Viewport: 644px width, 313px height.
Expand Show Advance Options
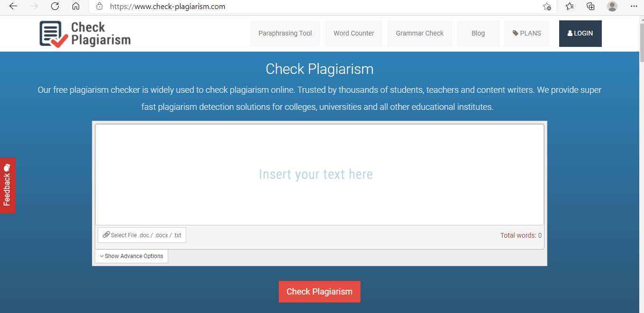[x=131, y=256]
